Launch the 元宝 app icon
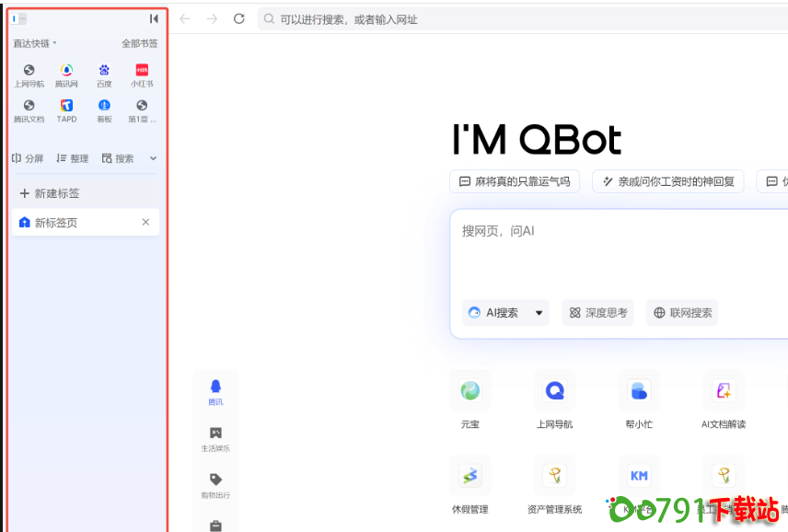Screen dimensions: 788x532 (469, 391)
